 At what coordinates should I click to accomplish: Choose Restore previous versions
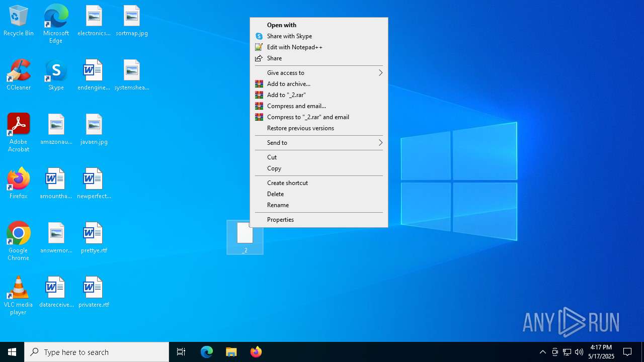(x=319, y=128)
